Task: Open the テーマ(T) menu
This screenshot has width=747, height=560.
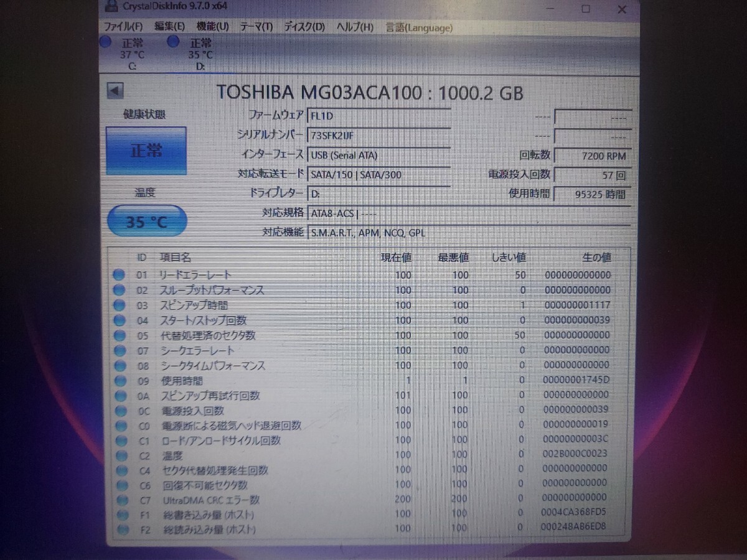Action: point(256,27)
